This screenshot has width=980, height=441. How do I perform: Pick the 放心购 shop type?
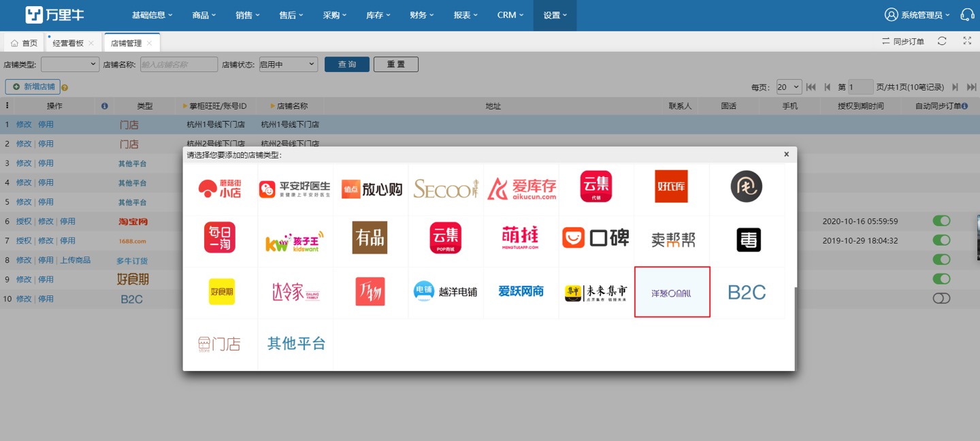[x=372, y=189]
